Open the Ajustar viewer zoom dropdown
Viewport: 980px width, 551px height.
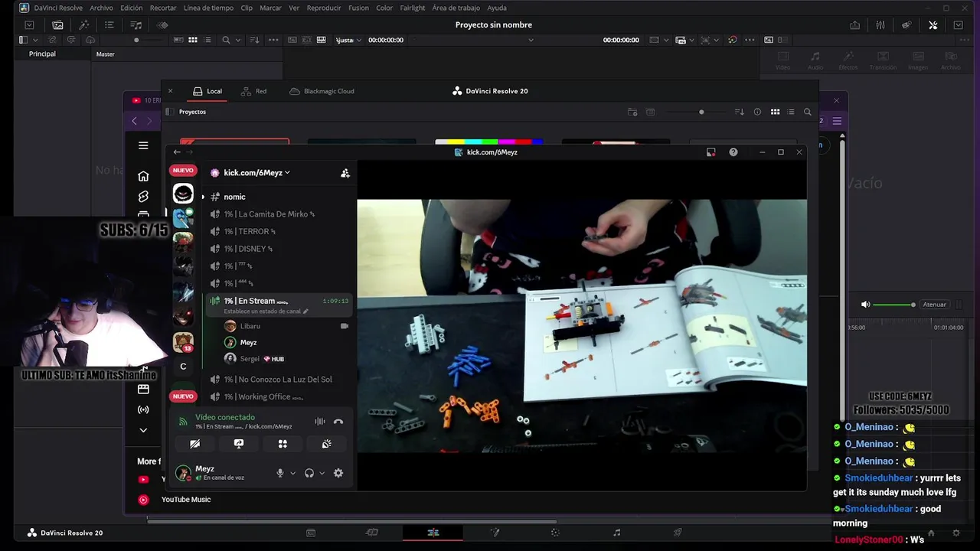tap(348, 40)
